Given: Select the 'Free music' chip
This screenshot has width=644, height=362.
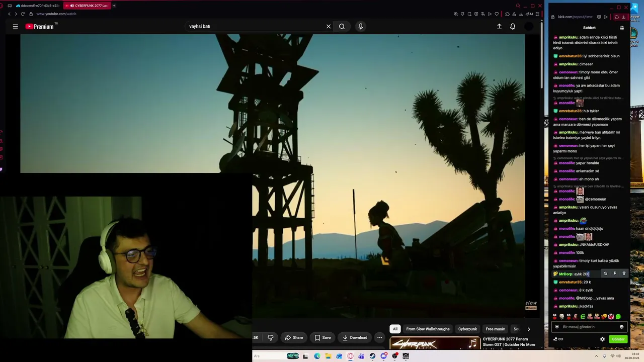Looking at the screenshot, I should 495,329.
